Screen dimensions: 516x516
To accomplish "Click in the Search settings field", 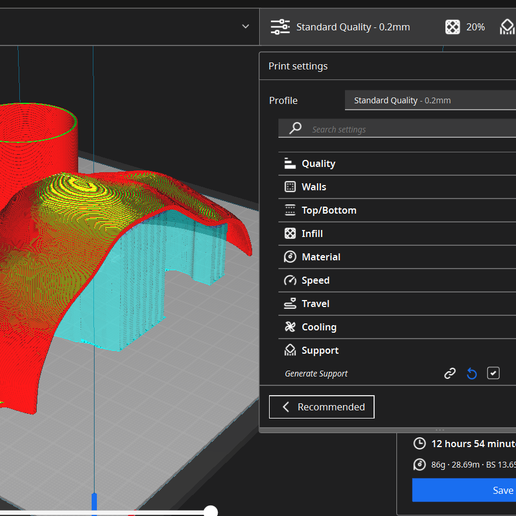I will 397,128.
